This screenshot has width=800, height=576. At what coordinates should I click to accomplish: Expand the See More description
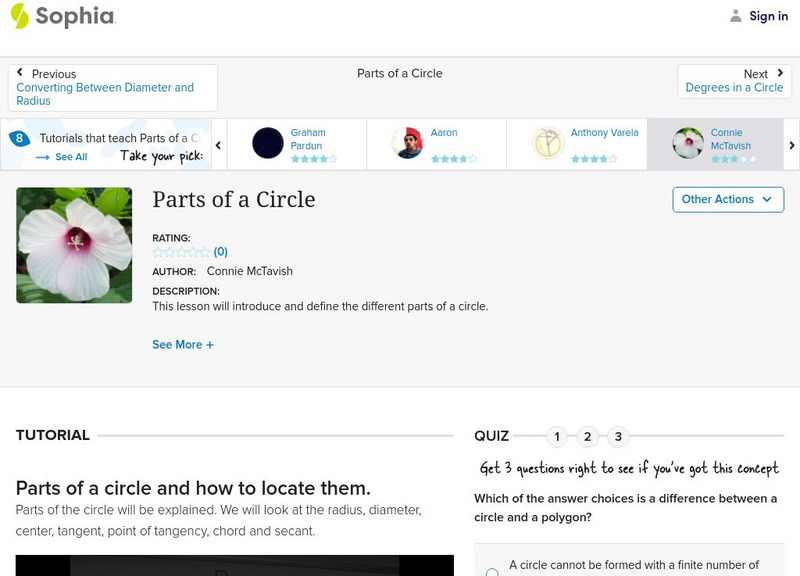click(x=183, y=345)
